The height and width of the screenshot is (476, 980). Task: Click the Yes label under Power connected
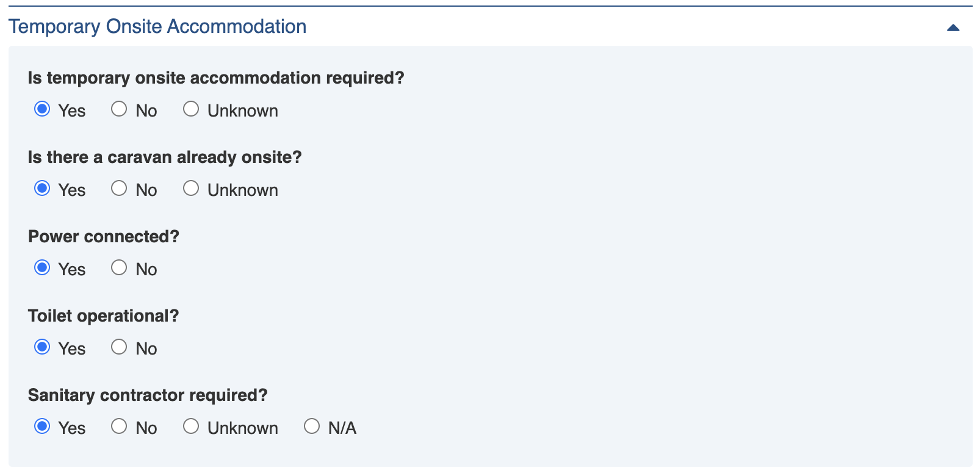pos(72,270)
